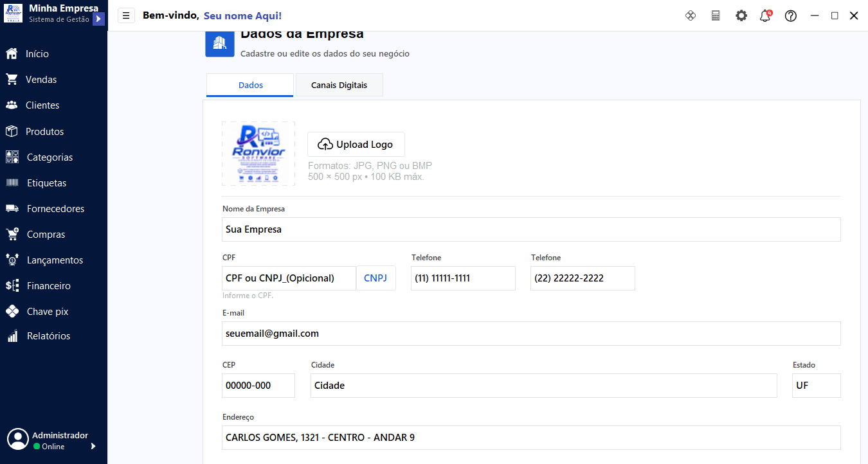Go to Clientes people icon
The width and height of the screenshot is (868, 464).
[12, 105]
